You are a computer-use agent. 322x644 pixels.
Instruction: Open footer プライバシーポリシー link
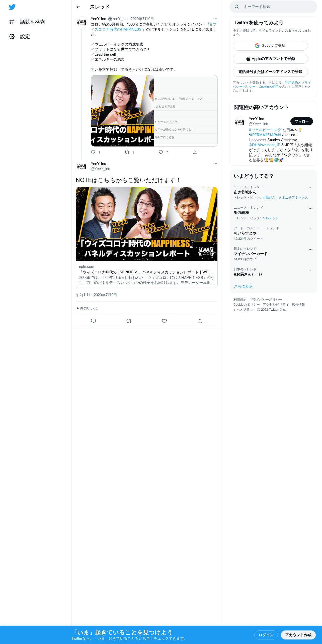point(266,300)
